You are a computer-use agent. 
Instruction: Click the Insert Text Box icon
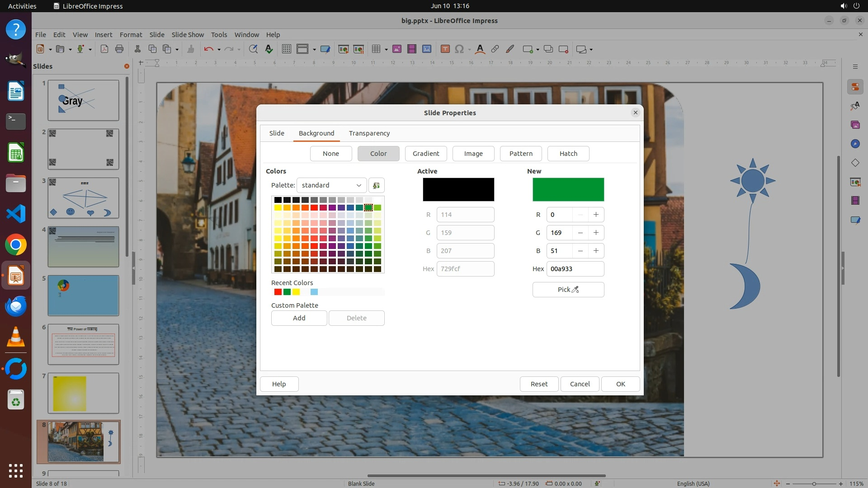[445, 49]
